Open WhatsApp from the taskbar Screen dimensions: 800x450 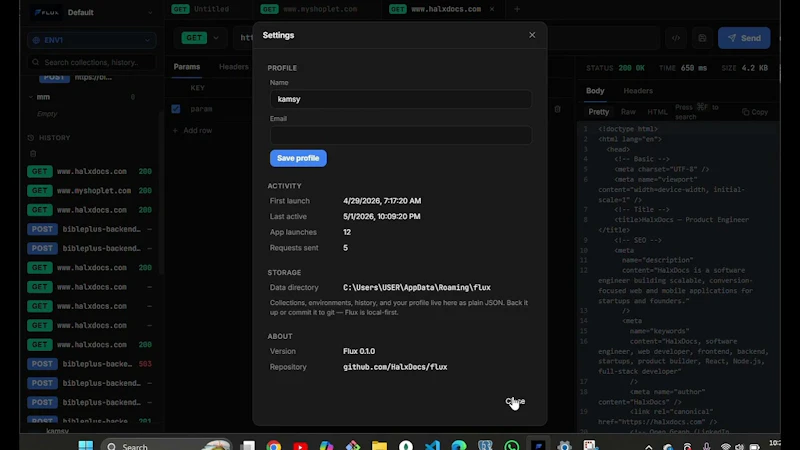[512, 445]
